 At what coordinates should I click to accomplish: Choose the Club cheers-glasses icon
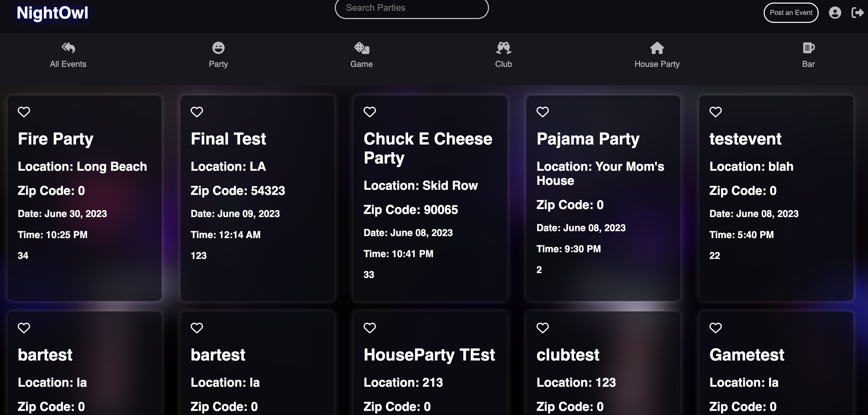point(503,48)
